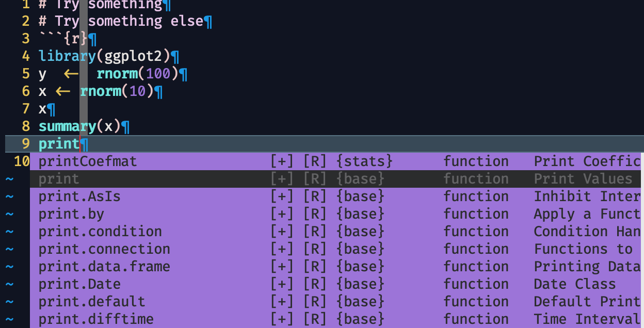Image resolution: width=644 pixels, height=328 pixels.
Task: Click 'Apply a Funct' description text
Action: pyautogui.click(x=587, y=214)
